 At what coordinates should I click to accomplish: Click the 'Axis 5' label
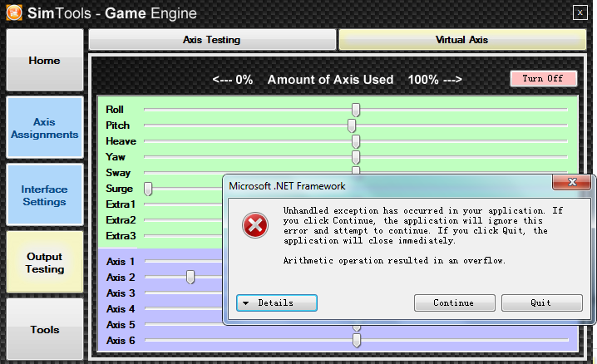point(121,325)
